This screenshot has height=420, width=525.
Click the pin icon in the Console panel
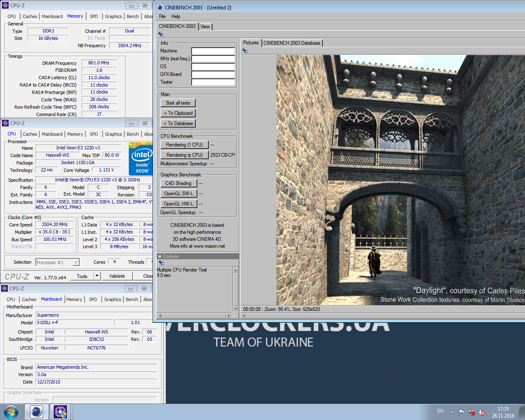161,262
